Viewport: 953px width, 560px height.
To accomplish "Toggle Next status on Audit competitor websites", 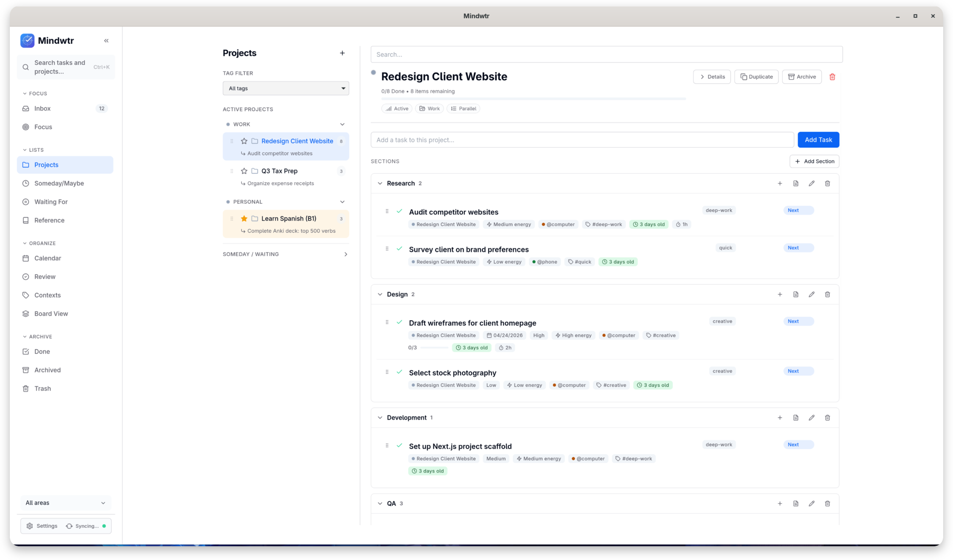I will 798,210.
